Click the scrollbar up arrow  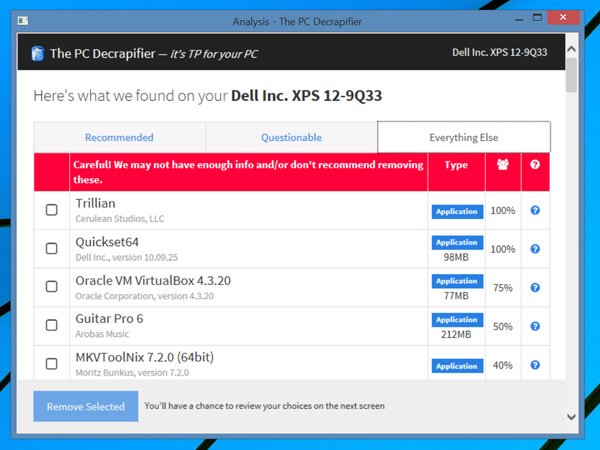point(571,49)
